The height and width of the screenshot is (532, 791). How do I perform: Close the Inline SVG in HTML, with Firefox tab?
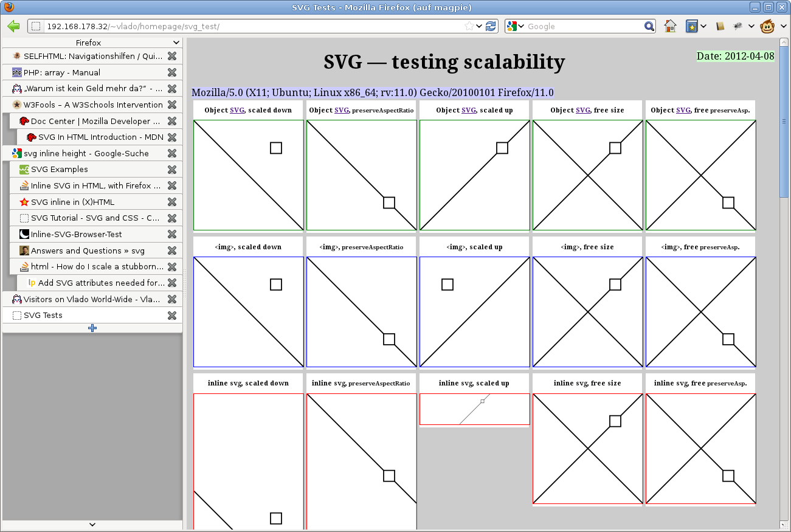coord(172,185)
